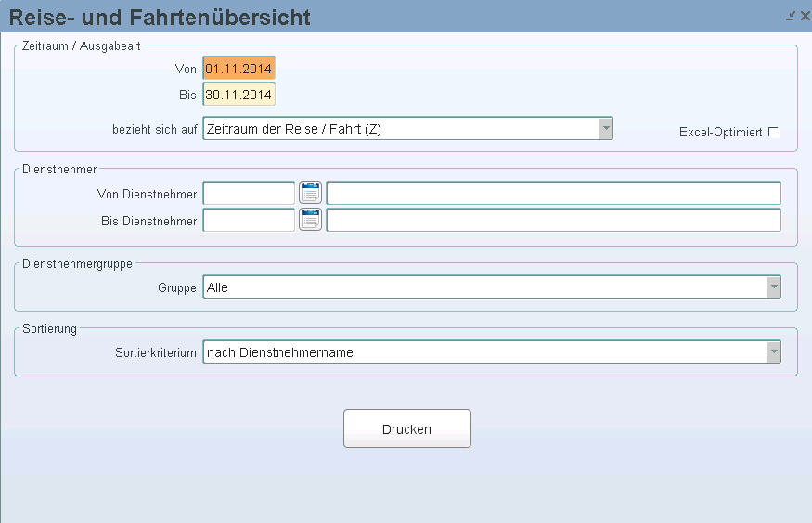Expand the Gruppe dropdown arrow
Viewport: 812px width, 523px height.
774,287
